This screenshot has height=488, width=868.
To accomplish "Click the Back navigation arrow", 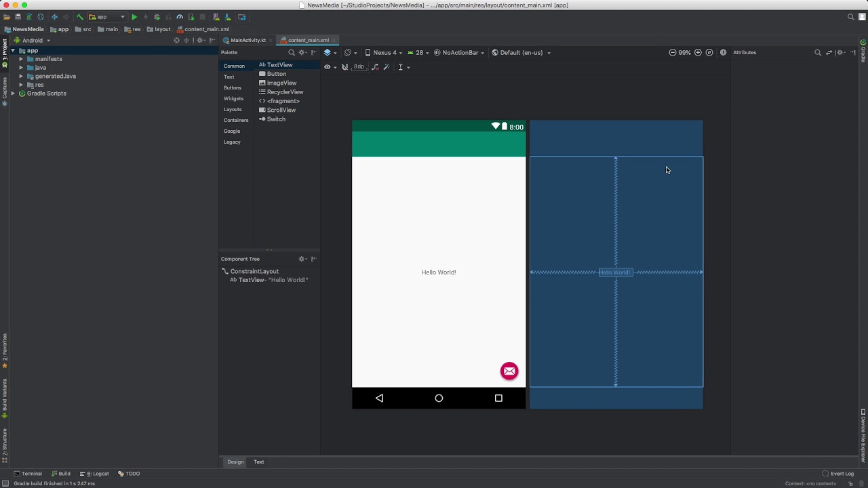I will [54, 17].
